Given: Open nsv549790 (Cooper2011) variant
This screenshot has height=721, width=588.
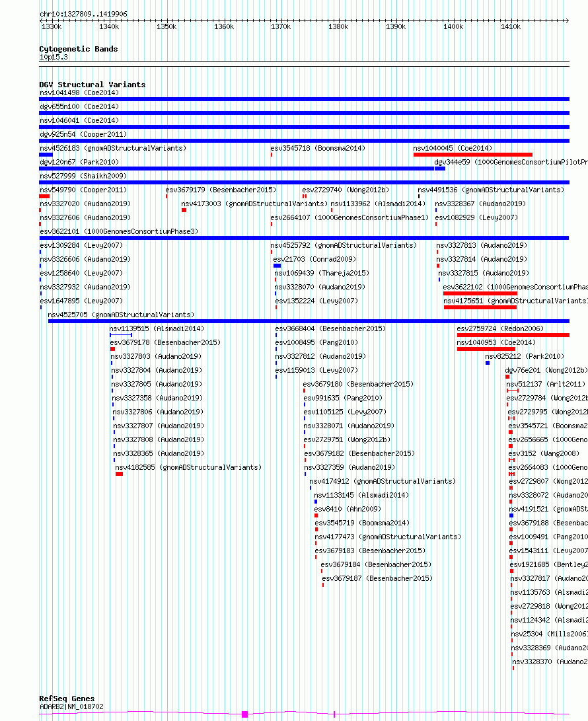Looking at the screenshot, I should [83, 190].
